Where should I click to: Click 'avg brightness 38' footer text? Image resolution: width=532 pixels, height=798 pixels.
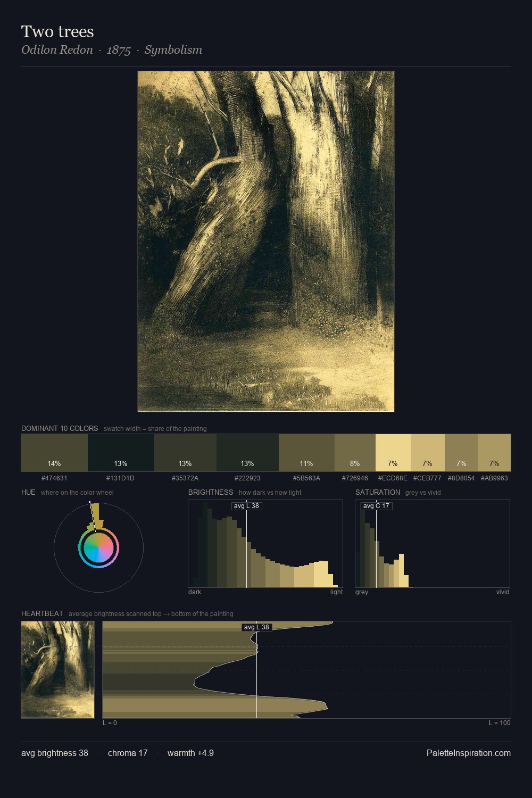point(55,753)
